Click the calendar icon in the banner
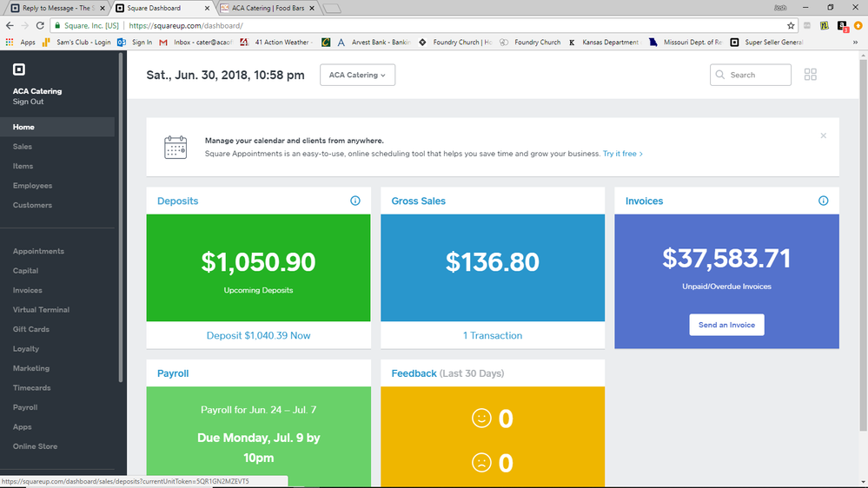Image resolution: width=868 pixels, height=488 pixels. 176,147
